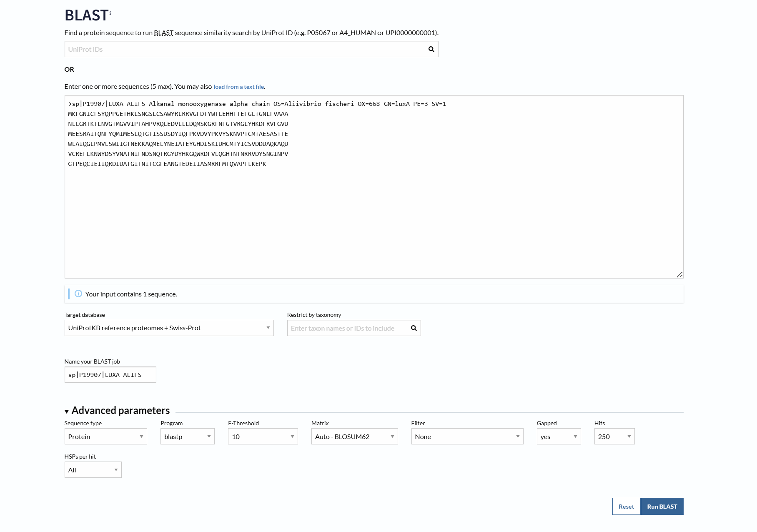Click the 'HSPs per hit' label
This screenshot has width=757, height=532.
(80, 457)
